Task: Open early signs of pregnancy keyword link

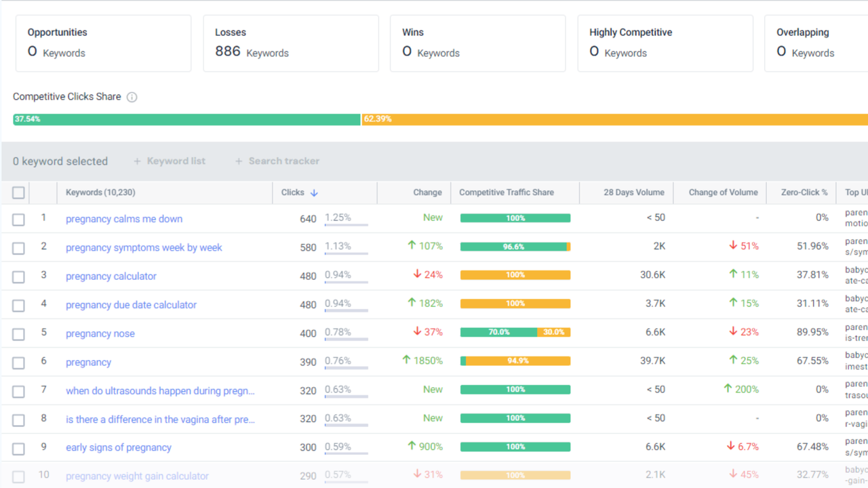Action: (119, 447)
